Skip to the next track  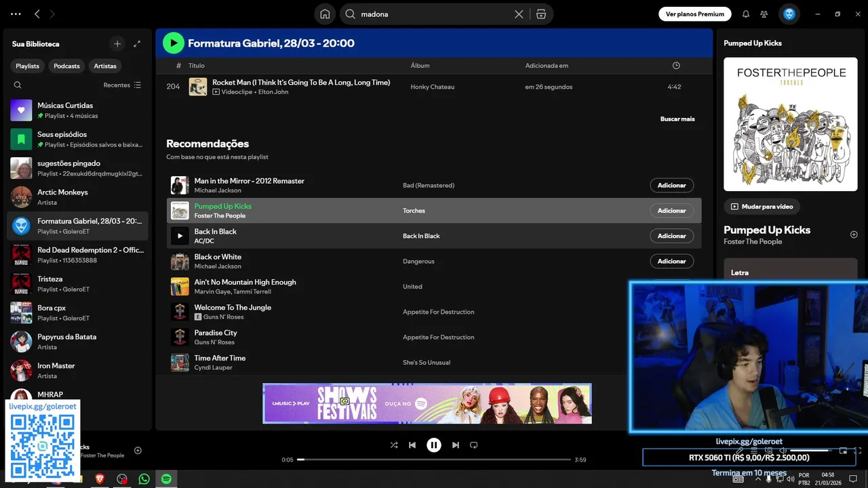456,445
